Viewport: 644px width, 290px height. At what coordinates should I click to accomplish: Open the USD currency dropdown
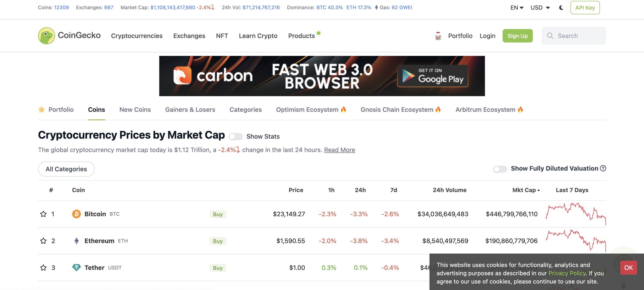click(540, 8)
